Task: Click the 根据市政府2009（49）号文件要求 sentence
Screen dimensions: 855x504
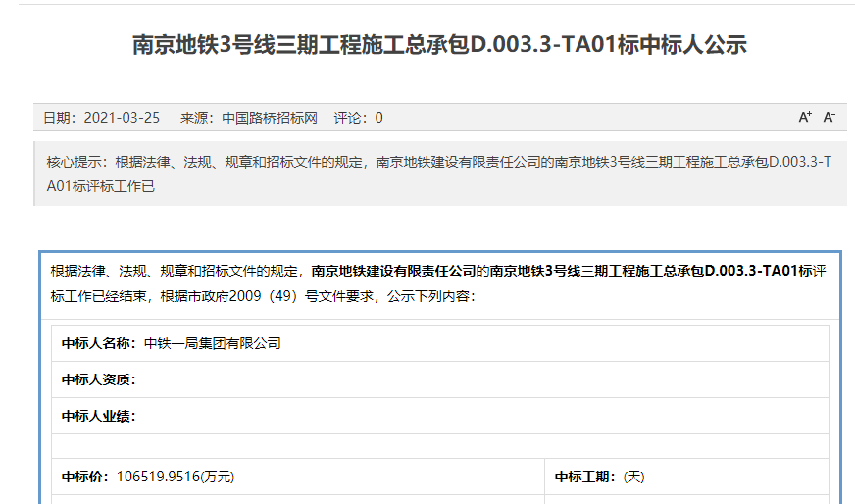Action: [x=267, y=296]
